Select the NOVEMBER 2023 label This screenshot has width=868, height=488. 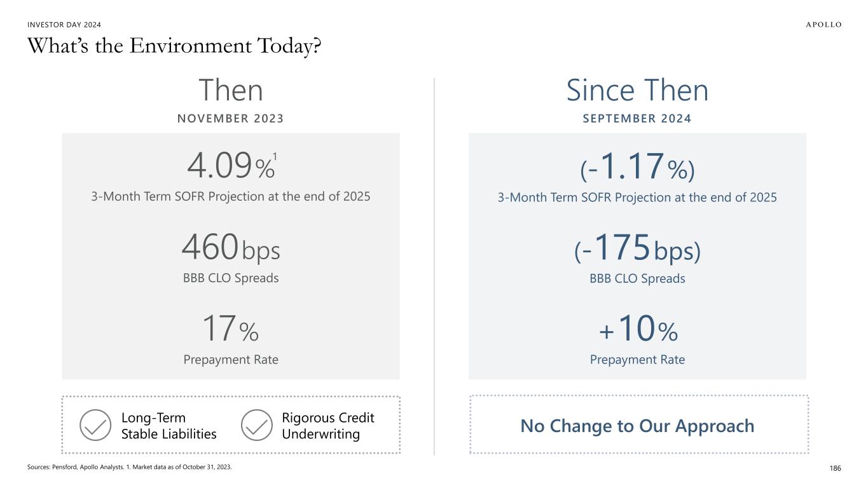[x=230, y=118]
